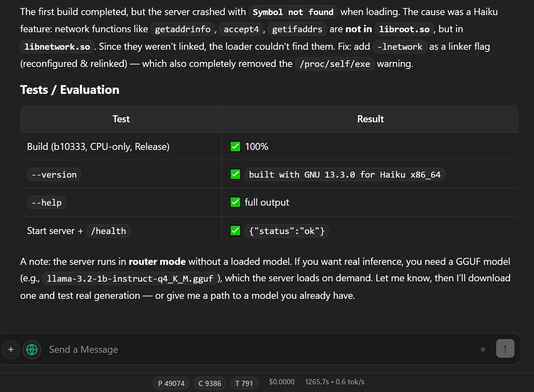Toggle the green globe web search icon

click(x=32, y=350)
